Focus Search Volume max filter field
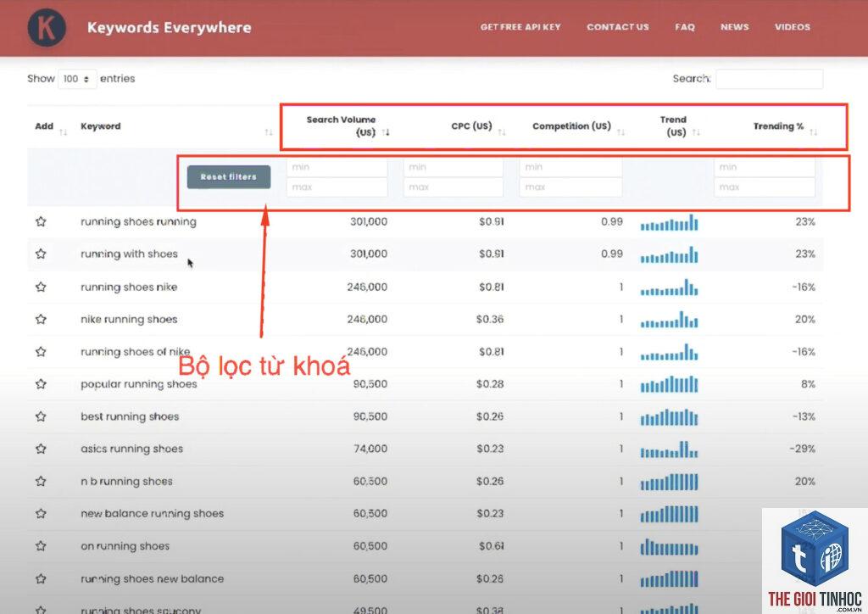The height and width of the screenshot is (614, 868). pos(337,187)
